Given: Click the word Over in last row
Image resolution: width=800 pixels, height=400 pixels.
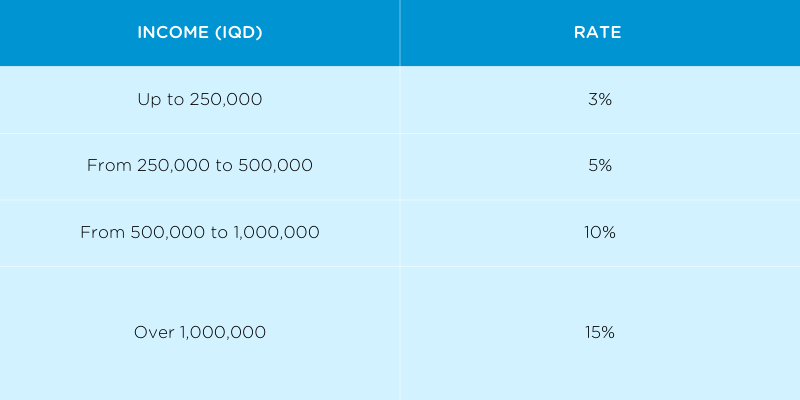Looking at the screenshot, I should [x=154, y=332].
